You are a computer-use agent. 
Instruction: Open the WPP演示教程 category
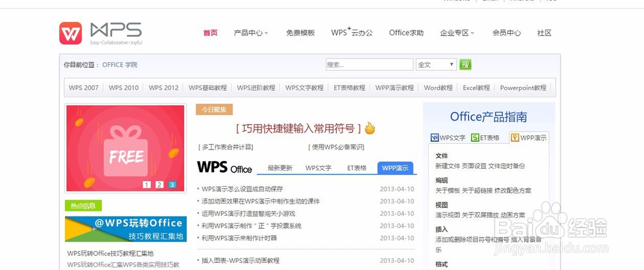pos(394,88)
